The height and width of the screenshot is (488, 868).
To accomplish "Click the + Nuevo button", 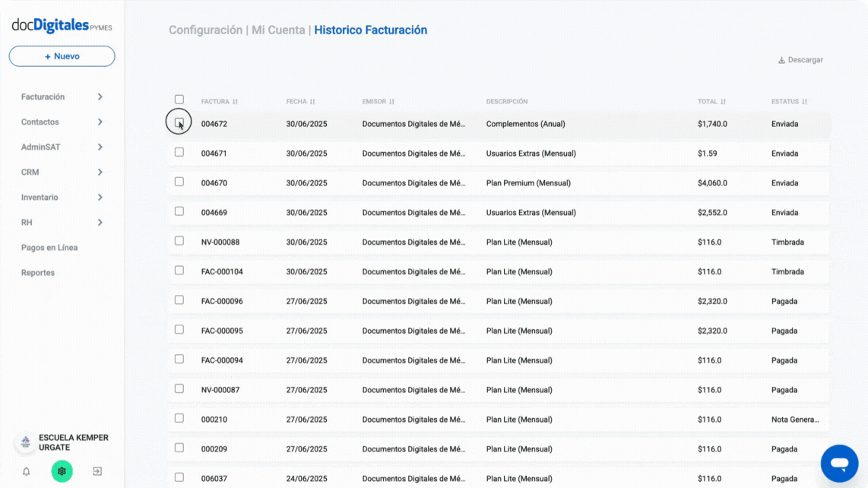I will (x=62, y=56).
